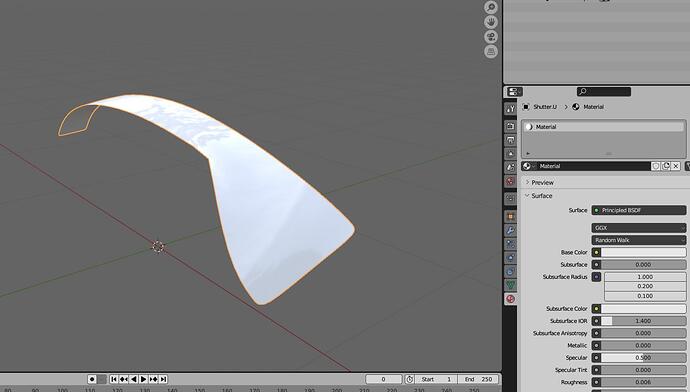
Task: Open auto keyframing options dropdown
Action: 102,379
